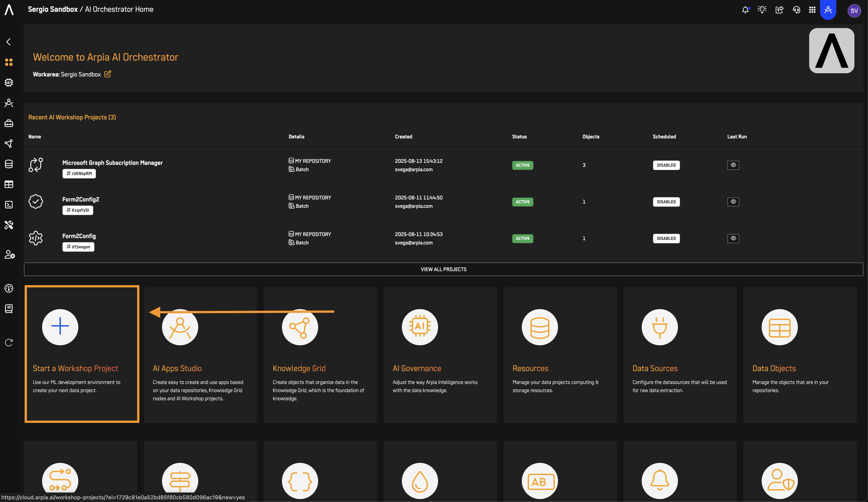Collapse the sidebar with the back chevron
Viewport: 868px width, 502px height.
[x=9, y=42]
